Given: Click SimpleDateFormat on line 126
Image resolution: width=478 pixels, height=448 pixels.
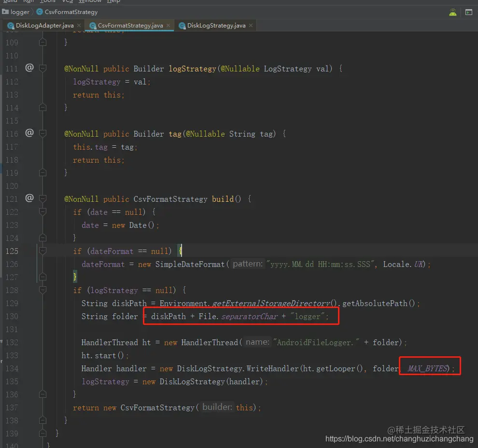Looking at the screenshot, I should point(190,264).
